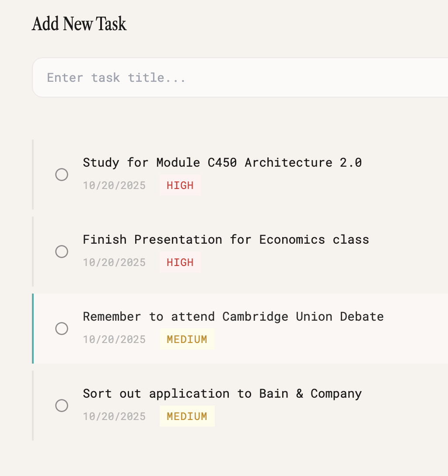Click MEDIUM priority badge on Cambridge Union Debate
Viewport: 448px width, 476px height.
pyautogui.click(x=187, y=339)
